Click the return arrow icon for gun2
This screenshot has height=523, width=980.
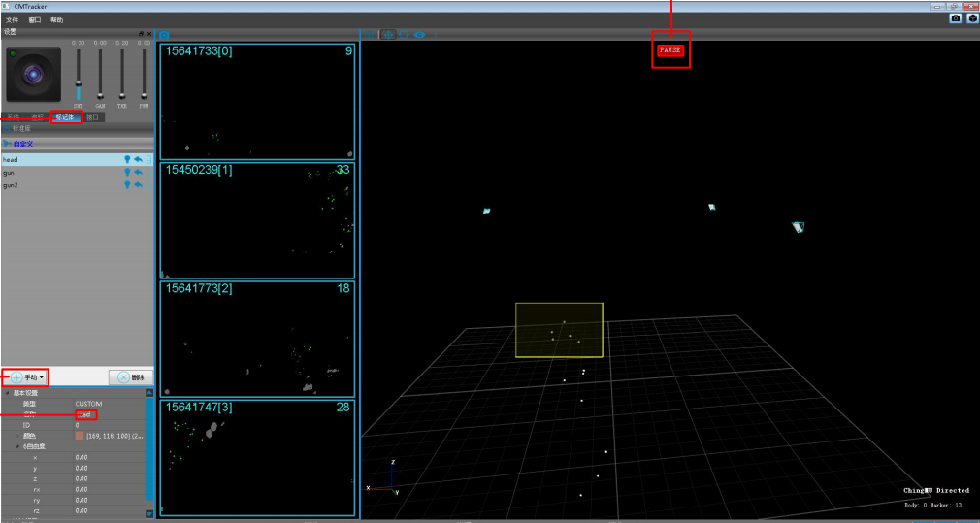pos(138,185)
